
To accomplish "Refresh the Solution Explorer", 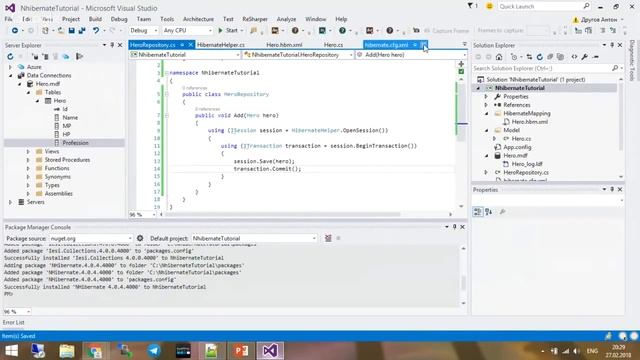I will [x=540, y=57].
